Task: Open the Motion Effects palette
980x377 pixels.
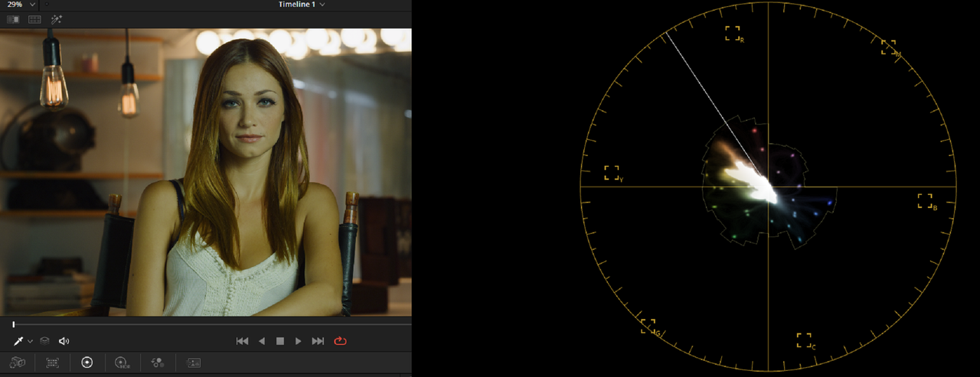Action: tap(193, 362)
